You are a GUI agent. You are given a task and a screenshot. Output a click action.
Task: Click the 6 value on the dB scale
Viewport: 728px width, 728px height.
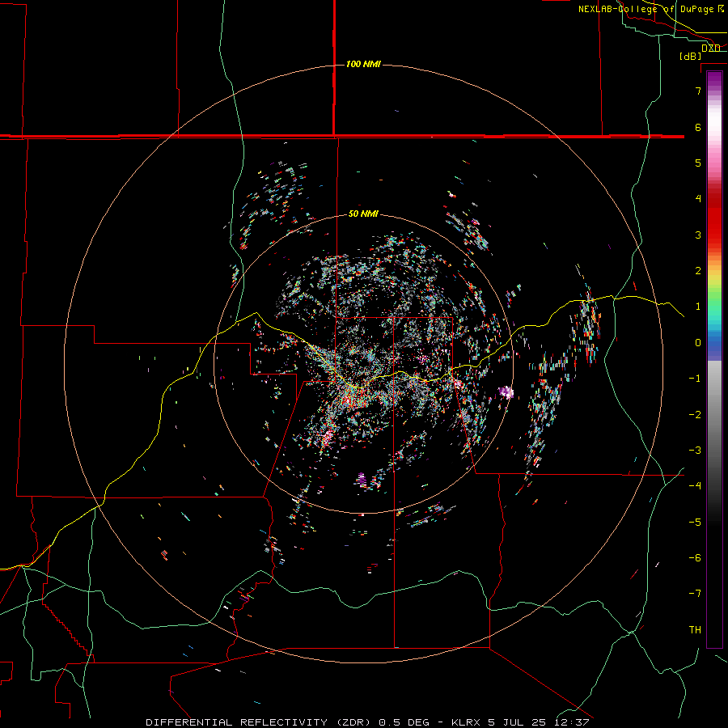tap(698, 127)
